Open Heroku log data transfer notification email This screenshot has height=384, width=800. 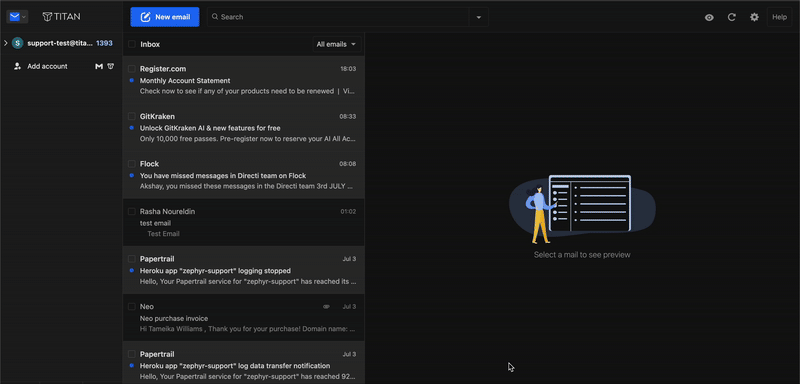(244, 363)
